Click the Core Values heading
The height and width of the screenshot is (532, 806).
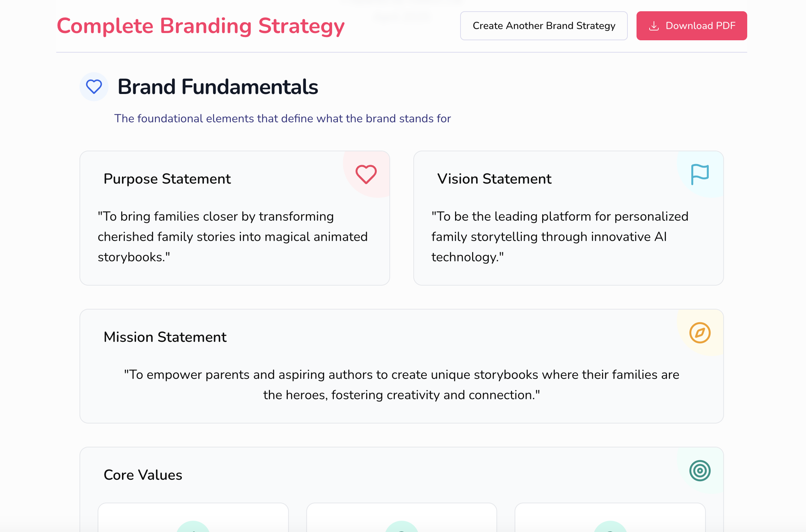click(143, 475)
